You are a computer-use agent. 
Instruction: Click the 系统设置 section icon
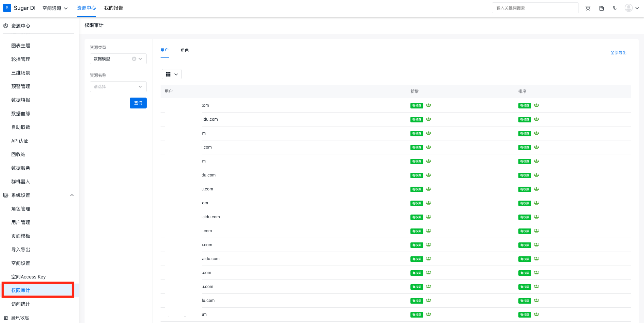(6, 195)
